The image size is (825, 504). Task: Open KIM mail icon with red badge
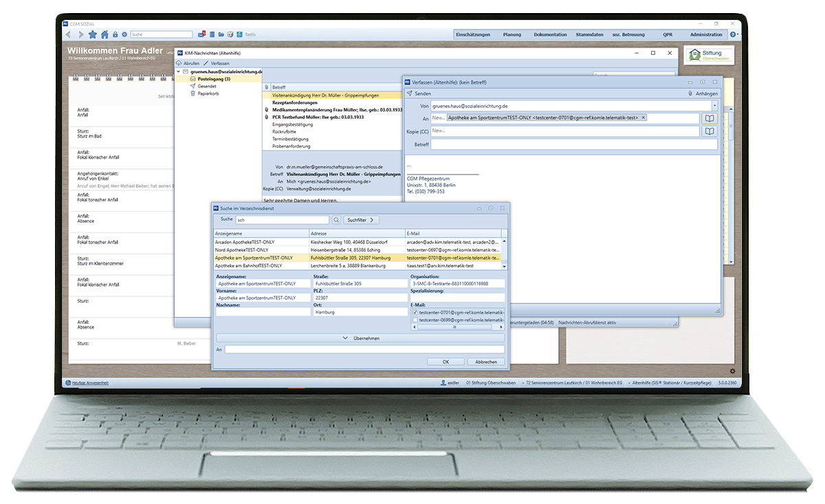coord(202,34)
